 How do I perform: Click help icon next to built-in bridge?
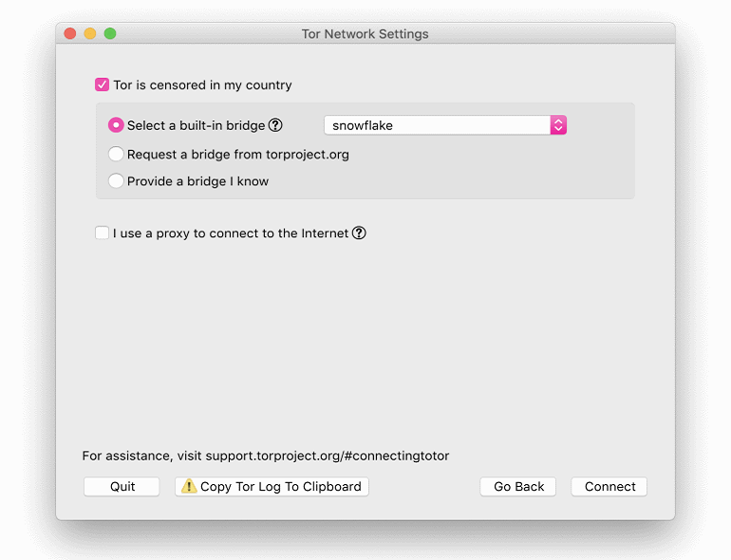pyautogui.click(x=275, y=125)
